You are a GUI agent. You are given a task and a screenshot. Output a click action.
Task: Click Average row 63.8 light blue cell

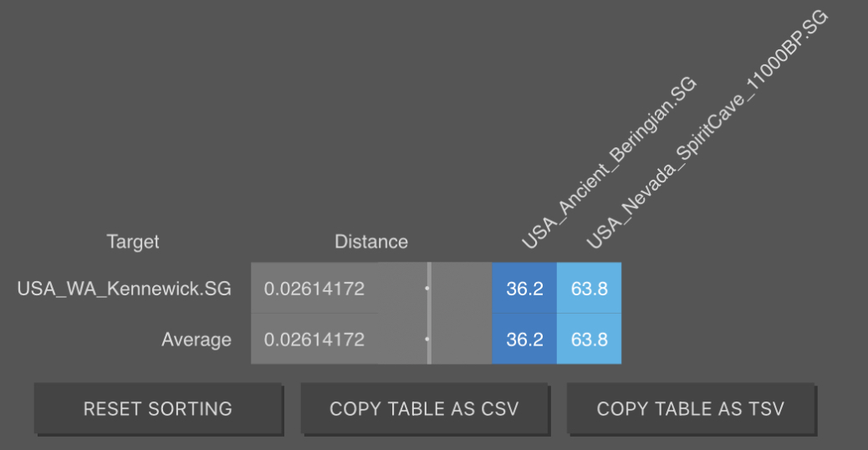589,339
